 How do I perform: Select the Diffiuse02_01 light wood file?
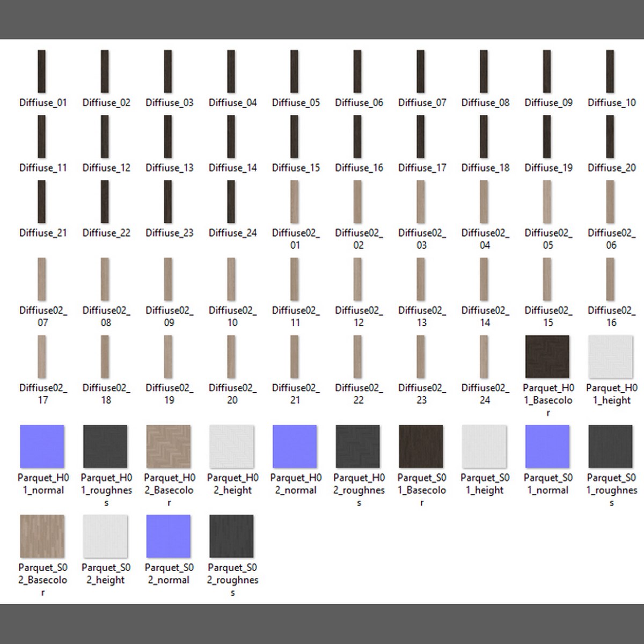pyautogui.click(x=294, y=202)
